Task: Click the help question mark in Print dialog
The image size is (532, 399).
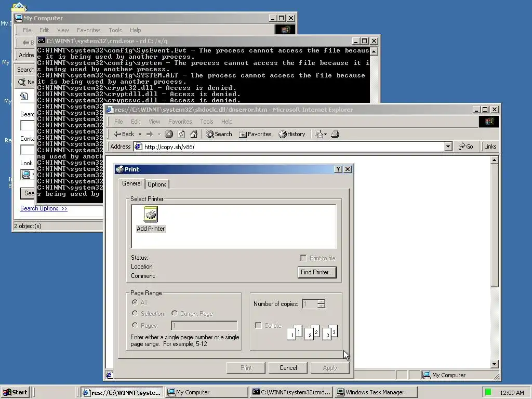Action: 338,169
